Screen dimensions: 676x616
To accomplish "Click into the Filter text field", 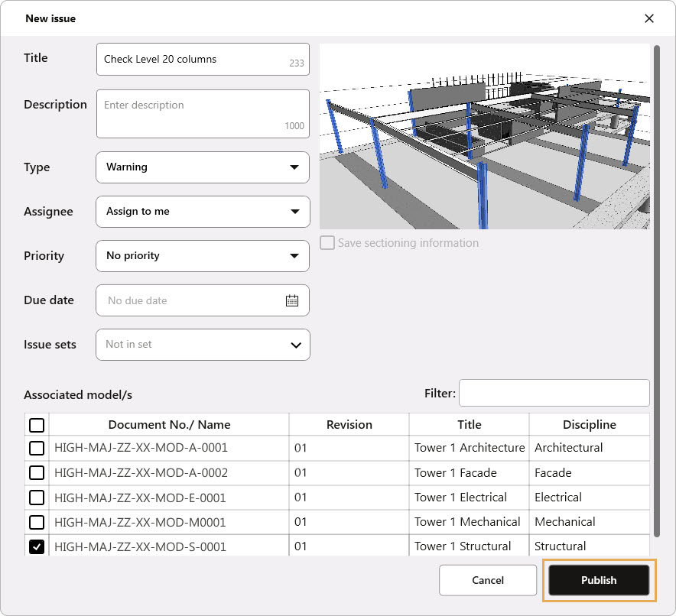I will pyautogui.click(x=554, y=394).
